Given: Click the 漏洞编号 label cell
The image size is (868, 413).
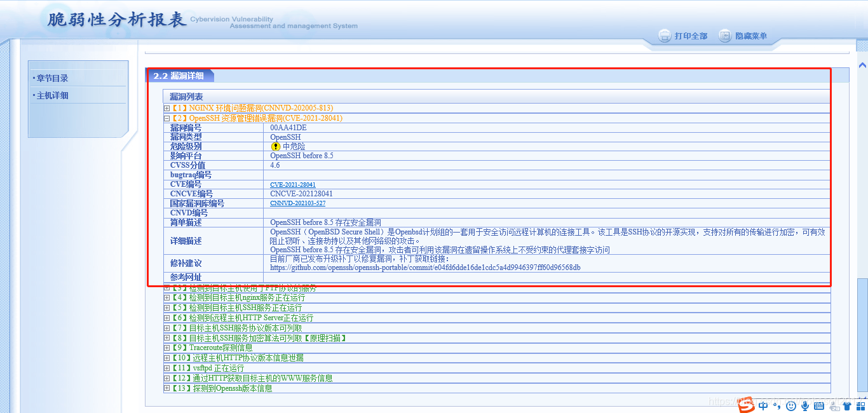Looking at the screenshot, I should pos(214,128).
